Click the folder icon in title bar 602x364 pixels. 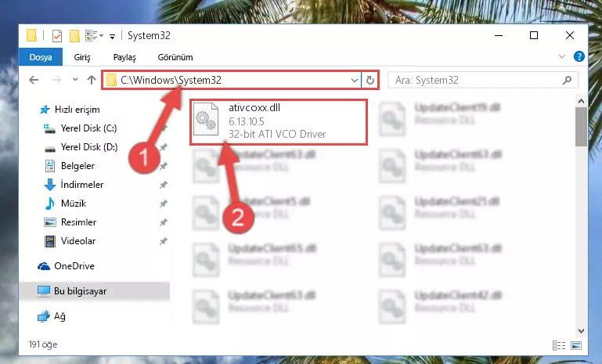32,35
